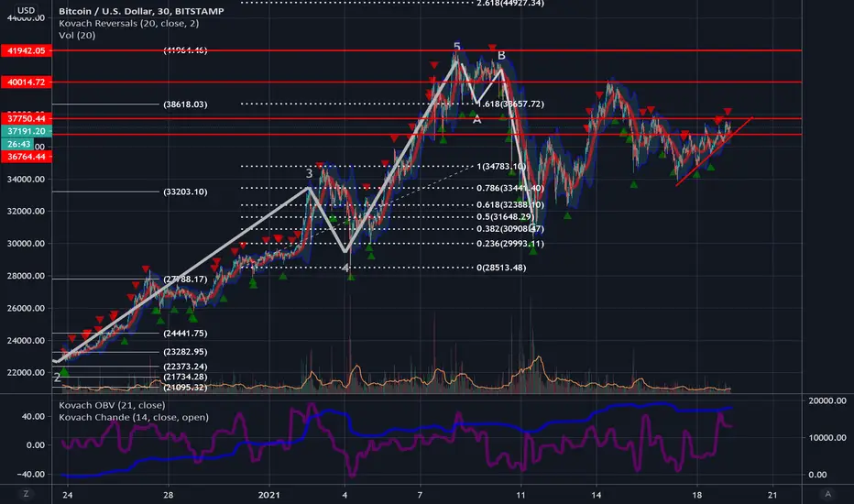Select the 1(34783.10) Fibonacci level label

pos(501,166)
